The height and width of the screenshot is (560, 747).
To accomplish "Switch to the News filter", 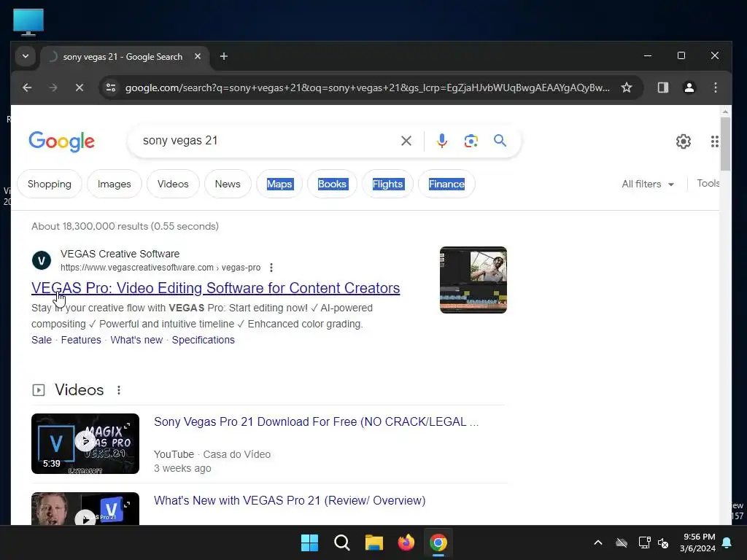I will [x=228, y=184].
